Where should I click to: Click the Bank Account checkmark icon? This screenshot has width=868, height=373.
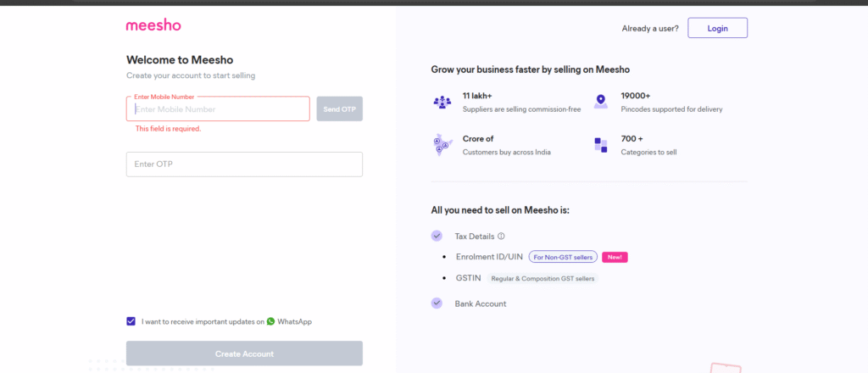(x=437, y=303)
